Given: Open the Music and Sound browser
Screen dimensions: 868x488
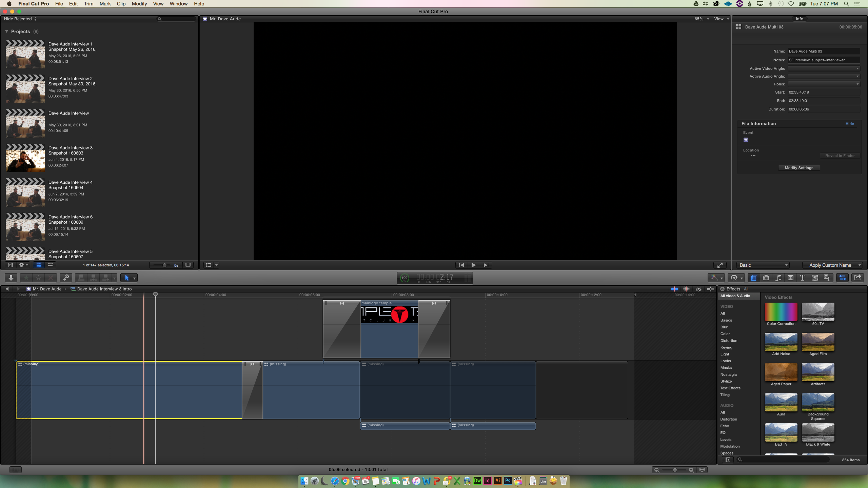Looking at the screenshot, I should 778,278.
